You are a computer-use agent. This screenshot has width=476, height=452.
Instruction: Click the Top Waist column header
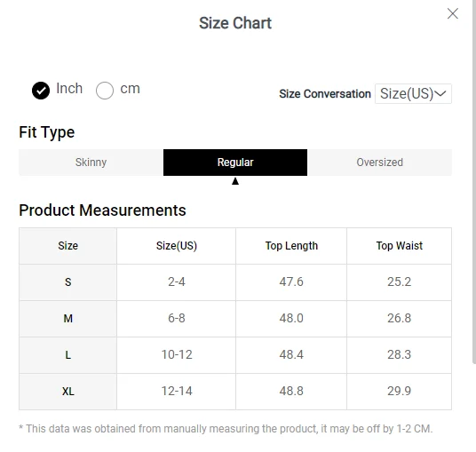(400, 246)
